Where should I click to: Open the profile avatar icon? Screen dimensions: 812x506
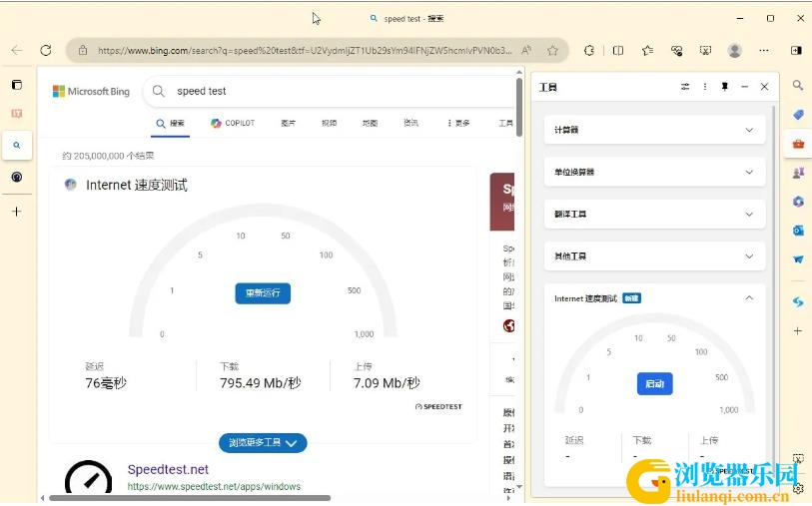click(x=734, y=50)
